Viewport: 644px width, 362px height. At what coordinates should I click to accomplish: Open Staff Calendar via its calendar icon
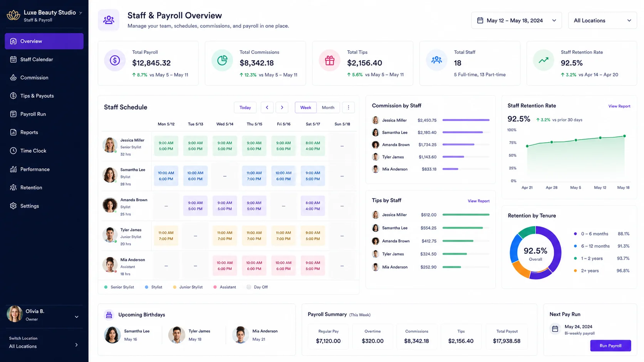(x=13, y=59)
